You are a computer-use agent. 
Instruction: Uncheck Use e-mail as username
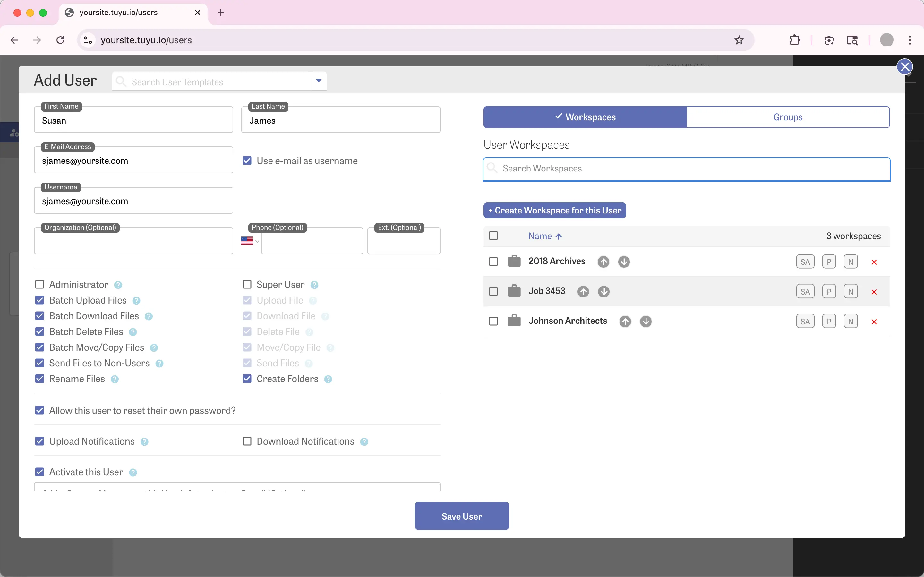pyautogui.click(x=247, y=161)
